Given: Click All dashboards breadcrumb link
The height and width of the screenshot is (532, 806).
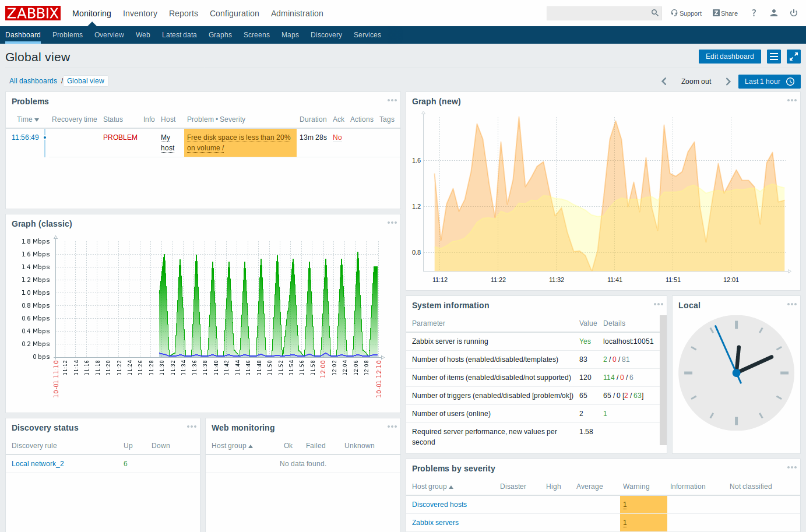Looking at the screenshot, I should (33, 81).
